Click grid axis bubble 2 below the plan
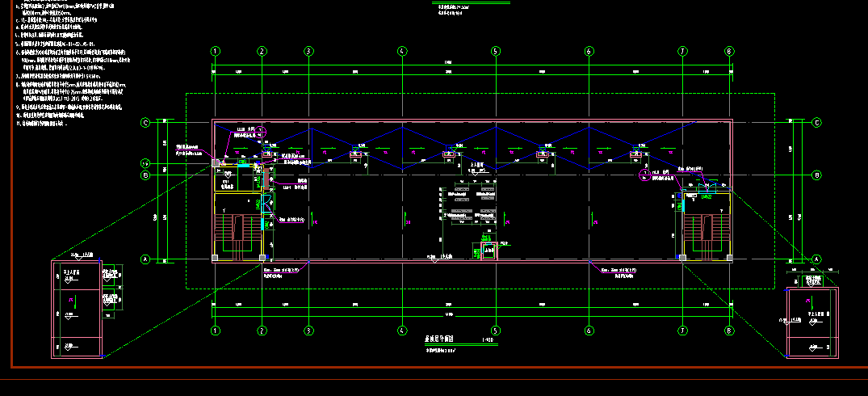Viewport: 868px width, 396px height. tap(262, 331)
